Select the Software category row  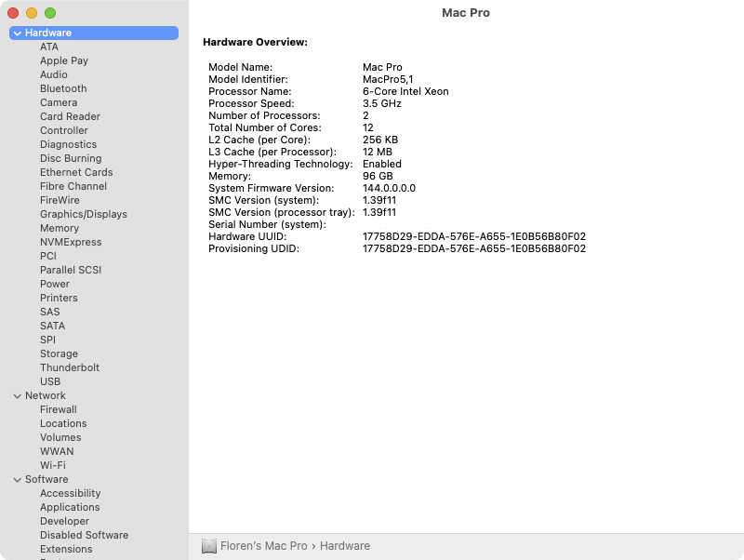pyautogui.click(x=94, y=479)
